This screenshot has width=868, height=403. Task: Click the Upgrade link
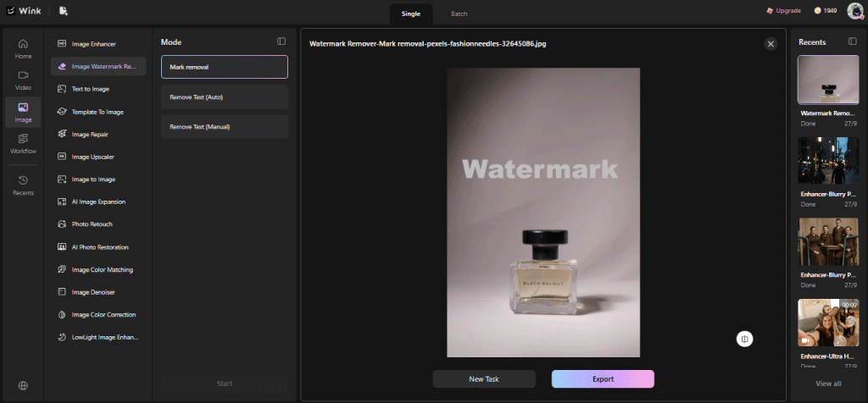(783, 10)
